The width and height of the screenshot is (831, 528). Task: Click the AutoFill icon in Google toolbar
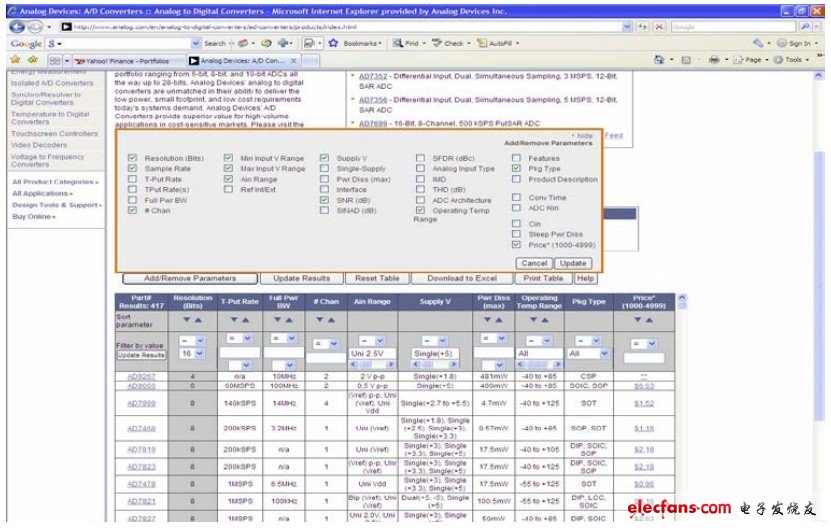tap(481, 44)
